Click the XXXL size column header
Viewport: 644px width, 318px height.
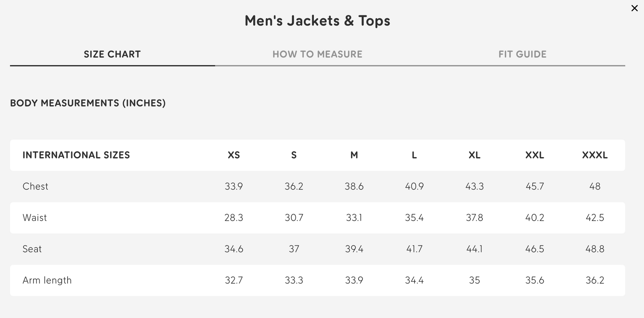pyautogui.click(x=595, y=155)
